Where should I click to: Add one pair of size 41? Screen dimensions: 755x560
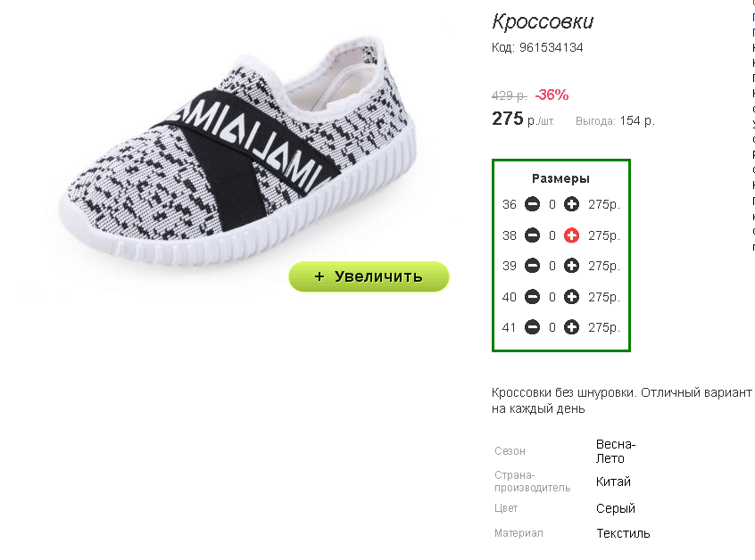click(x=571, y=327)
